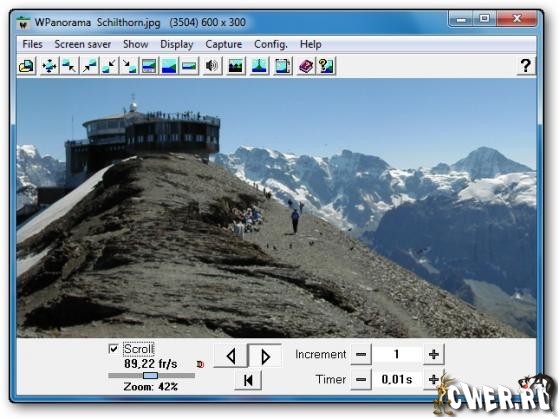The image size is (560, 419).
Task: Click the return to start button
Action: click(248, 380)
